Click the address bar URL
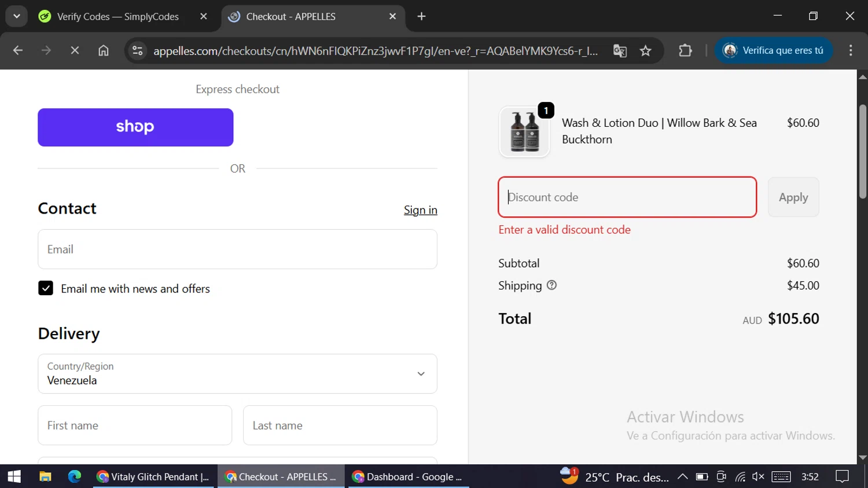Screen dimensions: 868x488 376,51
